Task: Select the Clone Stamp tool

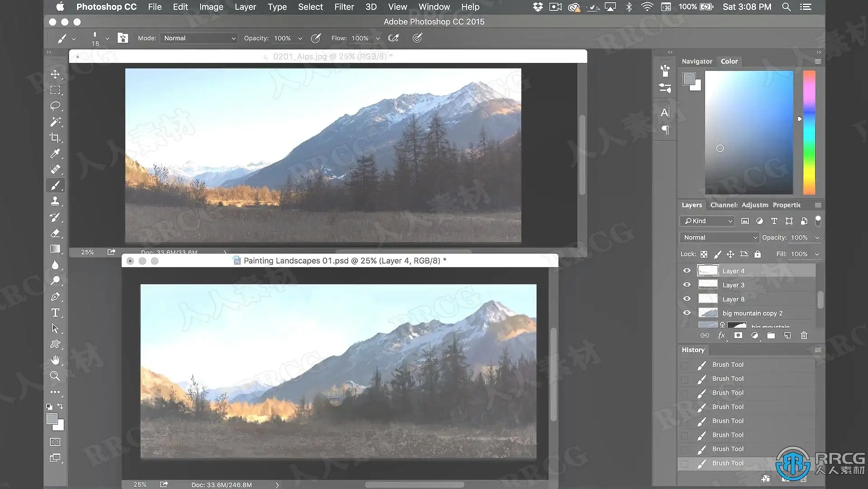Action: (55, 201)
